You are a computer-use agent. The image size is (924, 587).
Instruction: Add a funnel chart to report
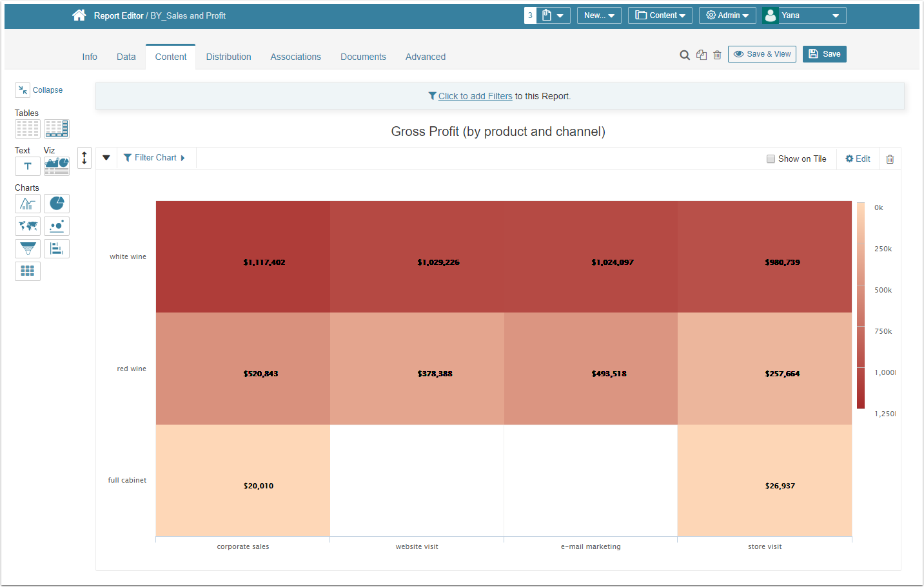28,249
